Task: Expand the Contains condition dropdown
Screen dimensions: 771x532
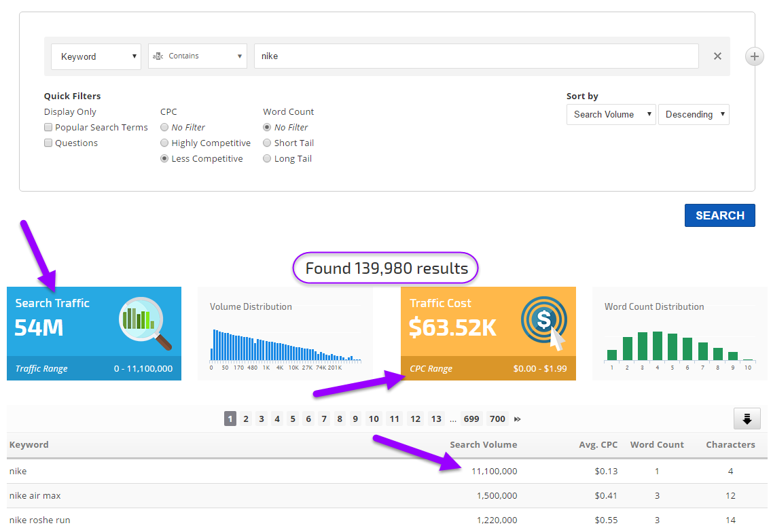Action: (198, 56)
